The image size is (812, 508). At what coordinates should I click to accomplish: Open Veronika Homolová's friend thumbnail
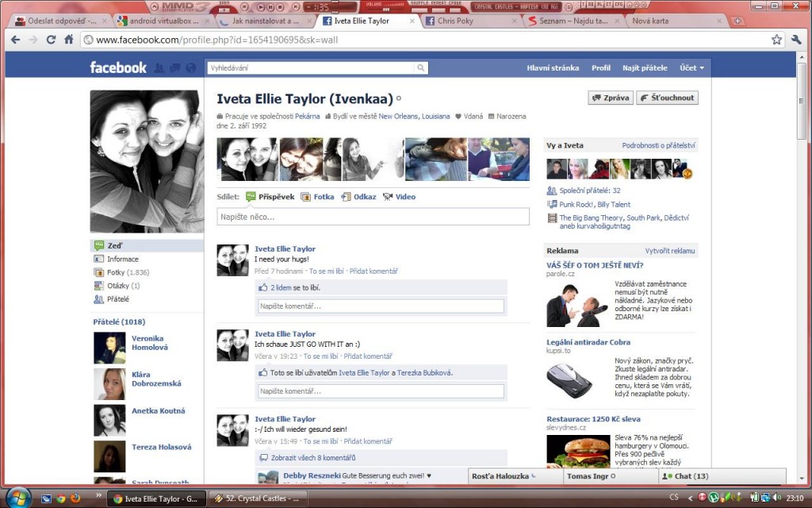coord(109,348)
